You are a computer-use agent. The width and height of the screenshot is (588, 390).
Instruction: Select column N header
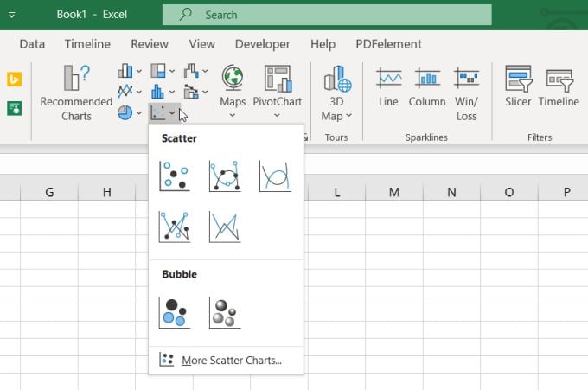(x=451, y=192)
